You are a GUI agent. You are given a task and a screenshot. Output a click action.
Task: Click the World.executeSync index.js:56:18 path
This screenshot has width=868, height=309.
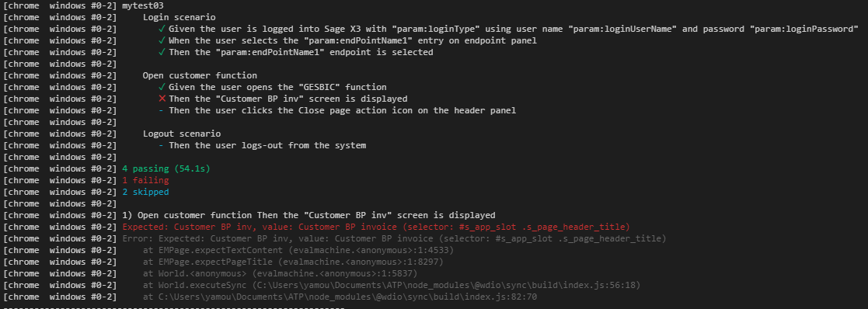392,285
